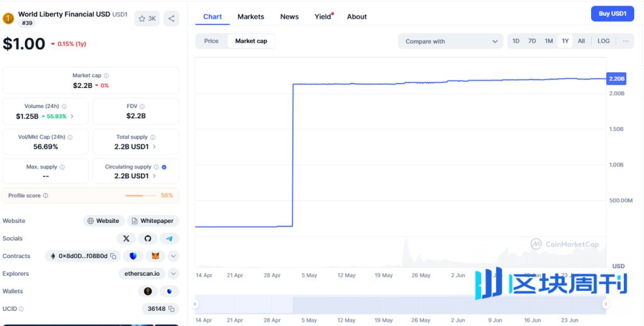This screenshot has width=644, height=326.
Task: Select the All time range
Action: tap(581, 41)
